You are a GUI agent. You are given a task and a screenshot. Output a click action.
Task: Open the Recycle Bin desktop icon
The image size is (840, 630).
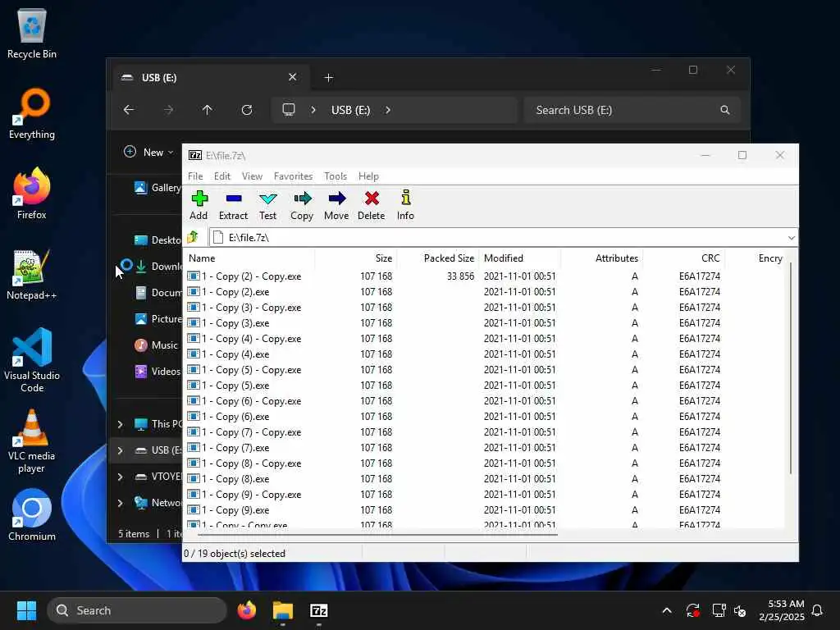(32, 33)
